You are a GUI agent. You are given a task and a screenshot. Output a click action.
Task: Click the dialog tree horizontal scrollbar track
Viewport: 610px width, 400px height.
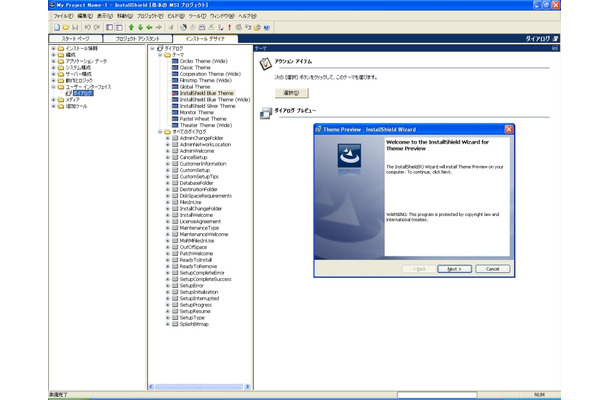point(199,386)
